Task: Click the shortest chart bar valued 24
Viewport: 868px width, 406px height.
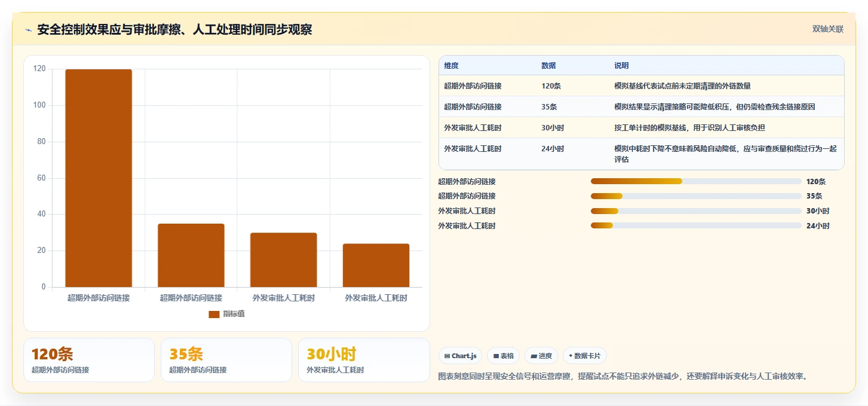Action: pyautogui.click(x=376, y=265)
